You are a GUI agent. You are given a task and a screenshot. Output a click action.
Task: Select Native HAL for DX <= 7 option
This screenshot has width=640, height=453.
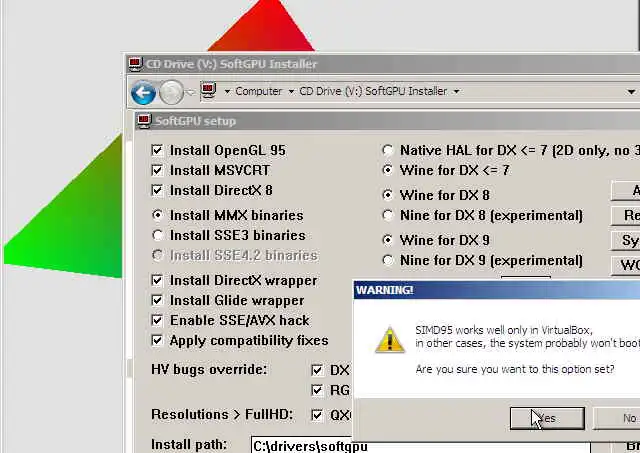pyautogui.click(x=388, y=150)
